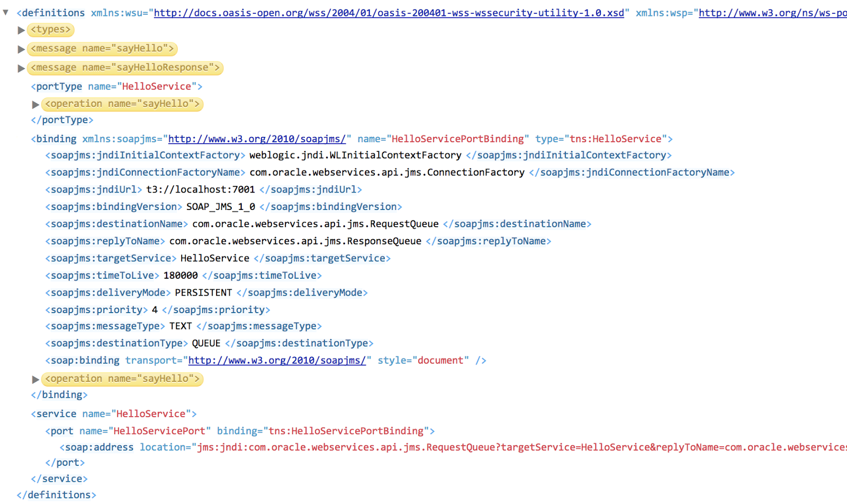Expand the sayHello operation inside portType

coord(35,104)
